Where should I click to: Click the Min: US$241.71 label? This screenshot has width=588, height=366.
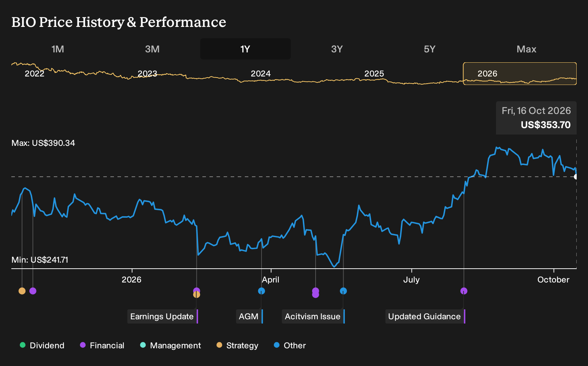coord(40,260)
